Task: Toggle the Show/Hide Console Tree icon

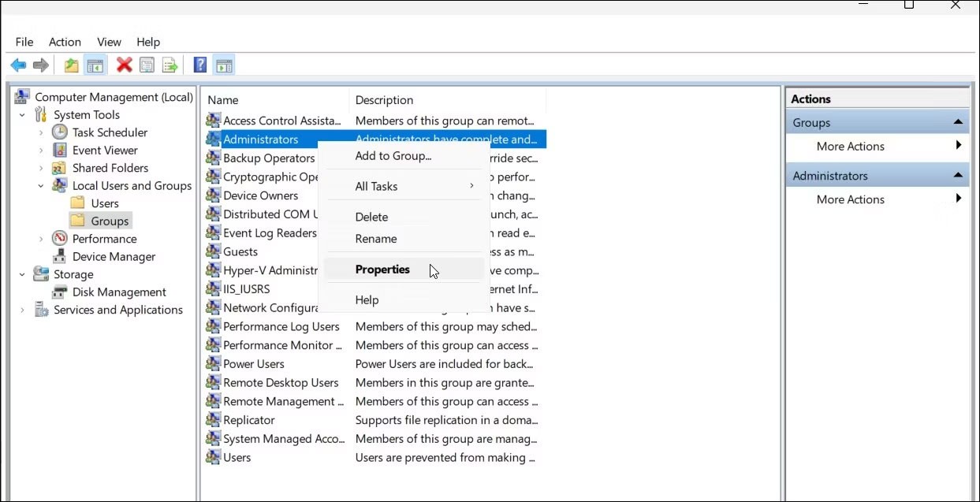Action: click(x=95, y=65)
